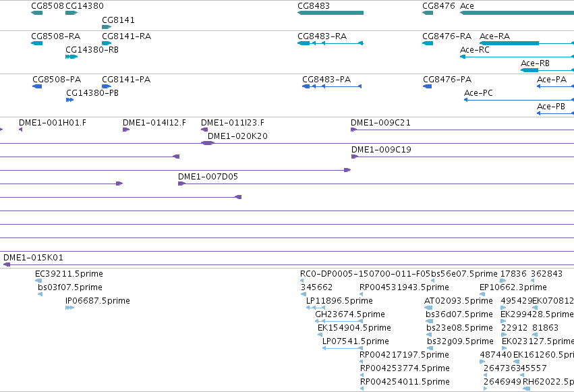Click the CG8508 gene feature
Viewport: 574px width, 392px height.
(x=36, y=13)
